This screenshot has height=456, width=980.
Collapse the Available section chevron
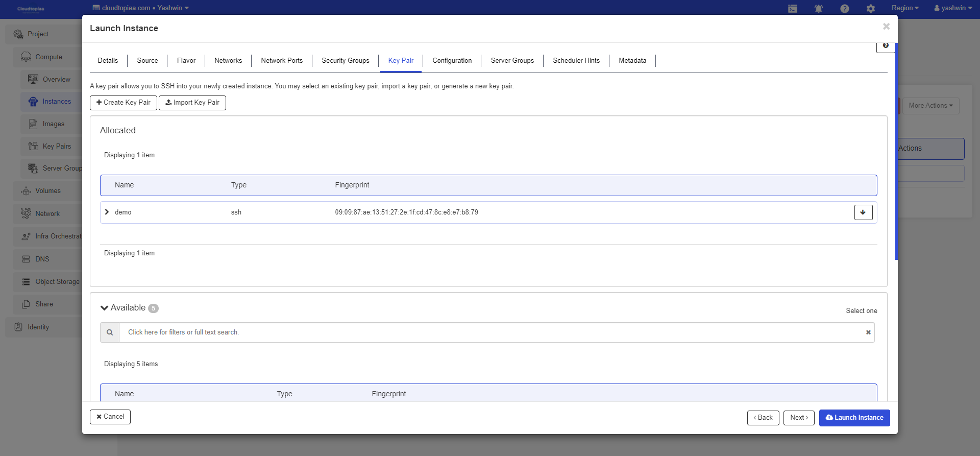tap(105, 308)
